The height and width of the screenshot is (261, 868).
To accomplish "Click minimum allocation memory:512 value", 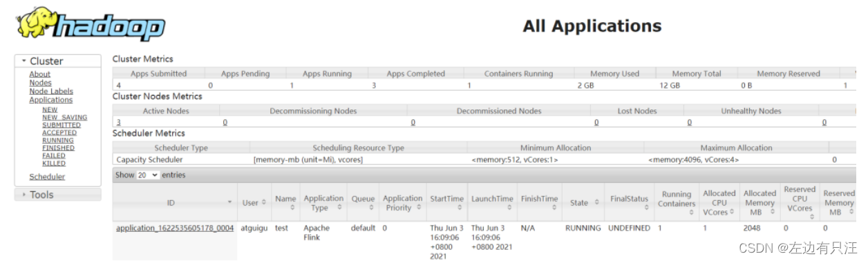I will (515, 159).
